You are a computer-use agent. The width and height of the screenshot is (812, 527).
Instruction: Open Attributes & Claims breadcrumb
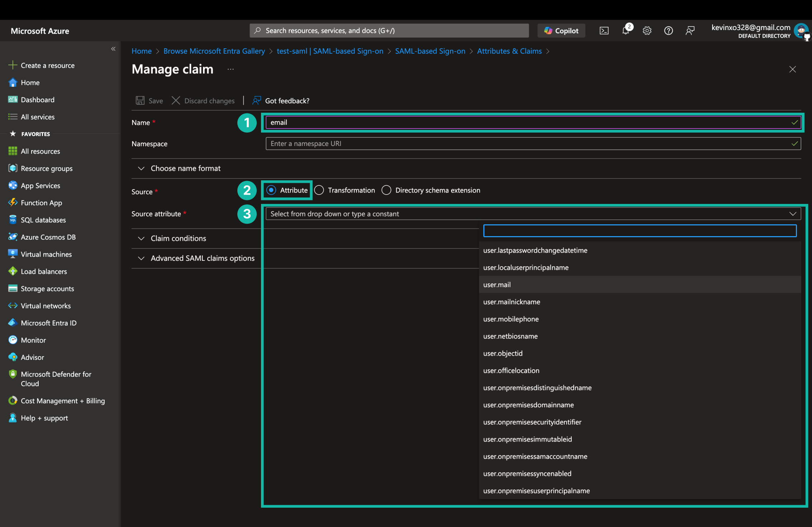[509, 51]
